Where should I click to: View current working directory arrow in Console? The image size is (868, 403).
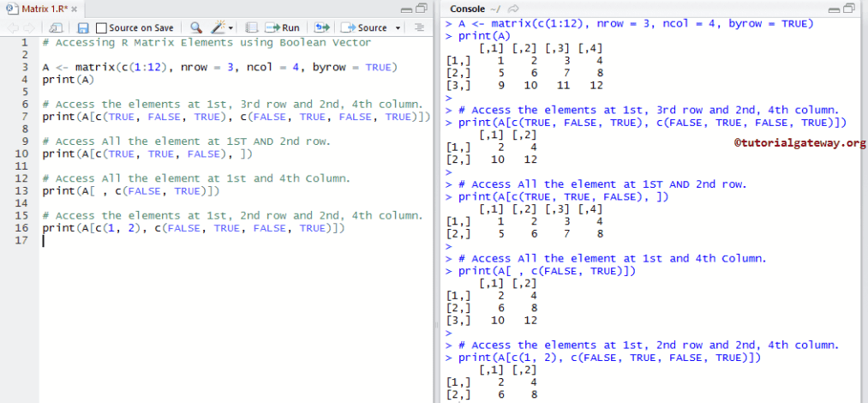[513, 9]
